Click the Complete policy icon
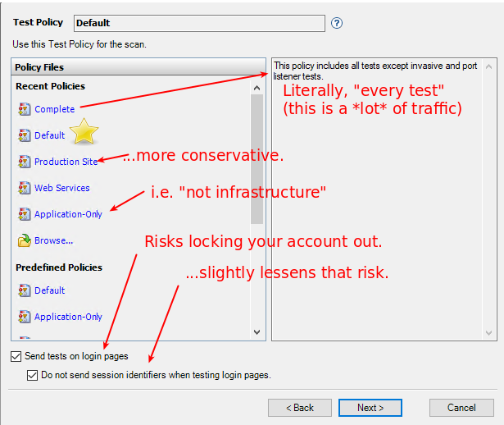This screenshot has width=504, height=425. coord(24,109)
